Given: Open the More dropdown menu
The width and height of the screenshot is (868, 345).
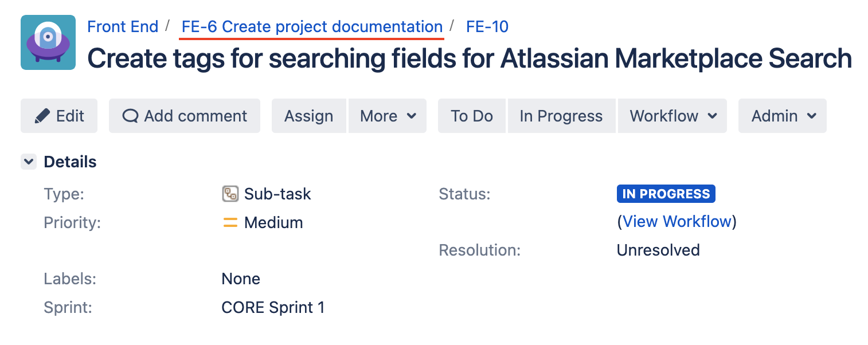Looking at the screenshot, I should coord(388,116).
